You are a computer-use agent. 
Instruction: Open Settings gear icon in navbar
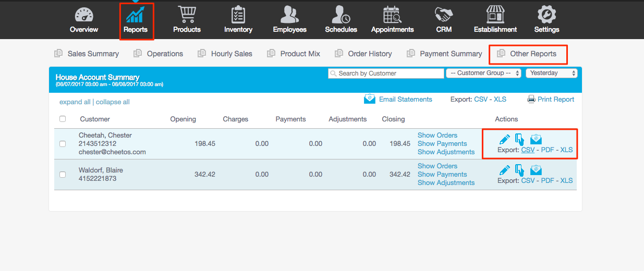click(546, 15)
